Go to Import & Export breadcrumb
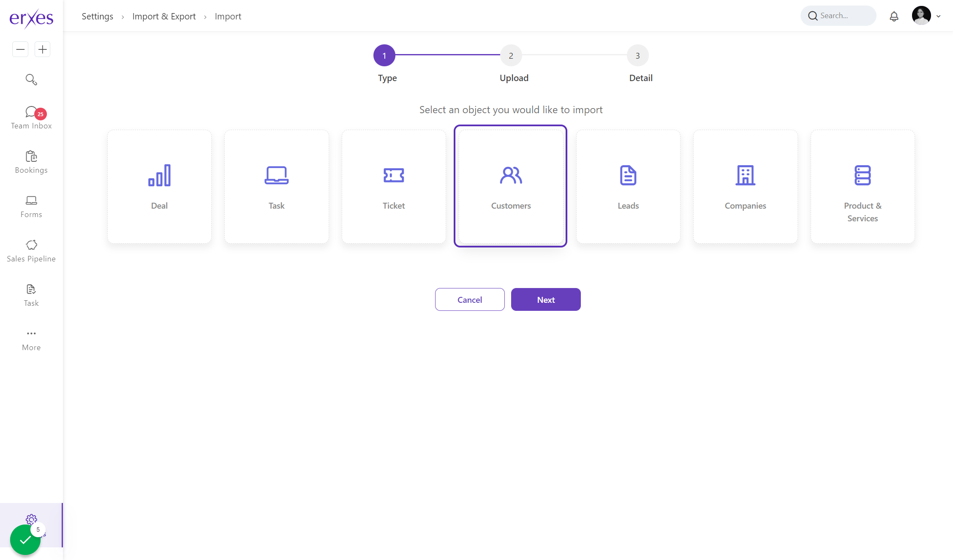Screen dimensions: 953x560 pyautogui.click(x=164, y=16)
